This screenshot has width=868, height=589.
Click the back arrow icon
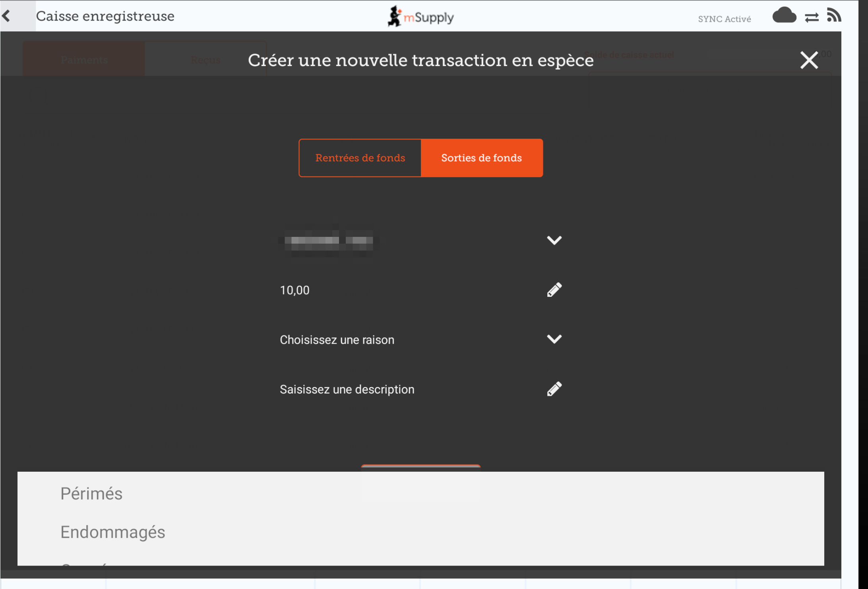[x=7, y=16]
